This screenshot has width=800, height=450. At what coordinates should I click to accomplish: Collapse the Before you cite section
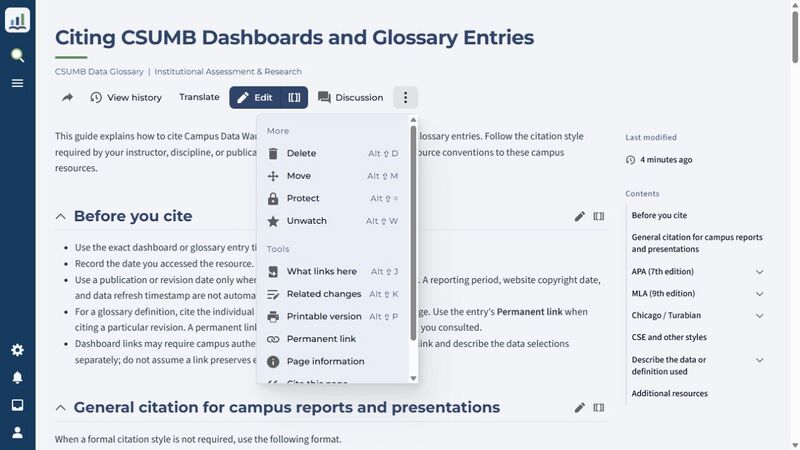point(60,216)
